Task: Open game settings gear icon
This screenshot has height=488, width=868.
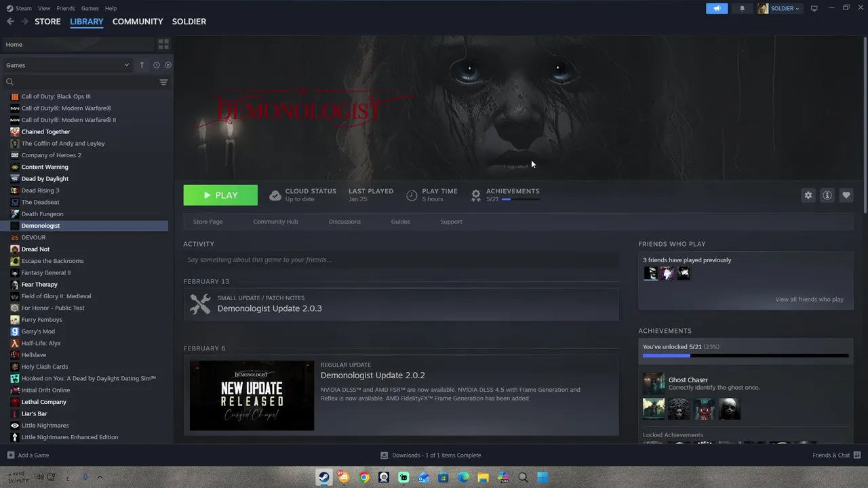Action: (808, 195)
